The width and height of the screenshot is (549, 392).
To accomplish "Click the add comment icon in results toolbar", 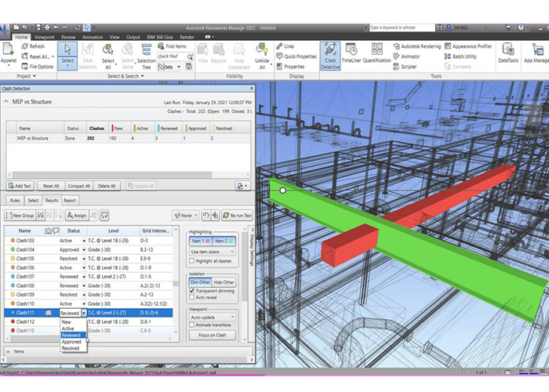I will (x=104, y=216).
